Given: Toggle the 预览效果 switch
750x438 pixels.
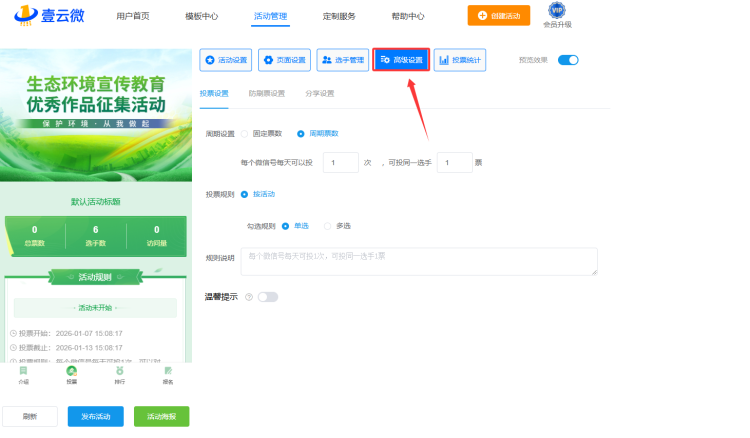Looking at the screenshot, I should [568, 60].
